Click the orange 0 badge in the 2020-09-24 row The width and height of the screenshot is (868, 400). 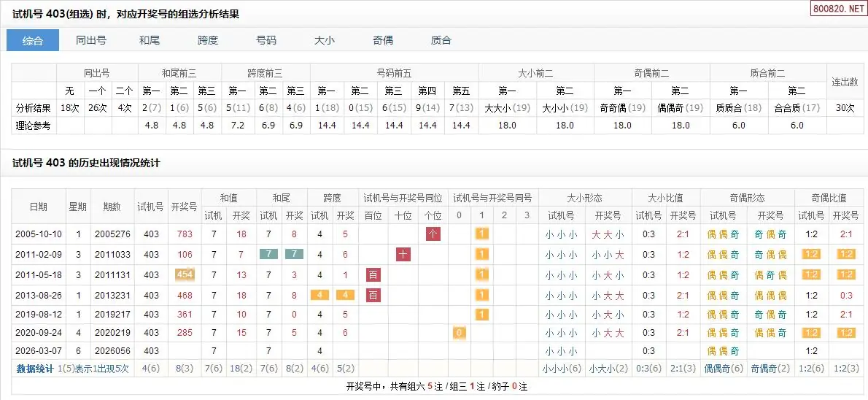tap(459, 333)
